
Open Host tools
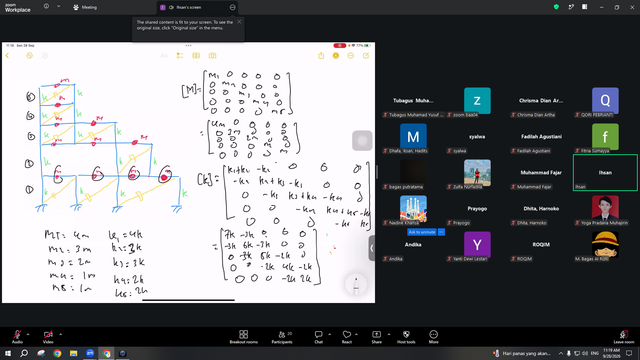[x=406, y=337]
